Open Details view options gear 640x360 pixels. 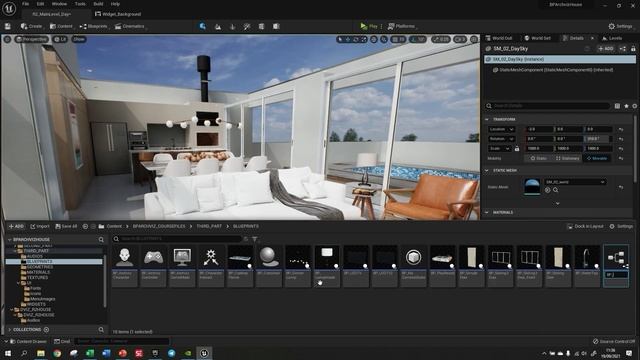[x=634, y=106]
